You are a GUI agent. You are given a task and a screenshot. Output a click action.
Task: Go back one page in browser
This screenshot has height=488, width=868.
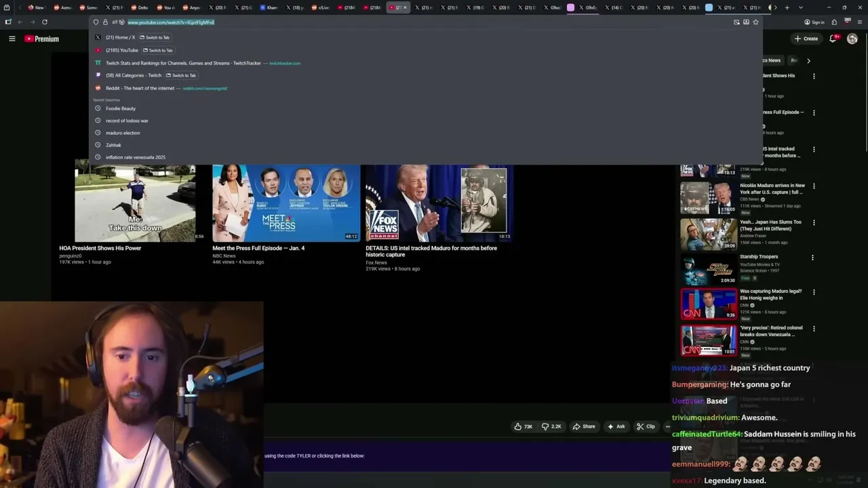click(20, 22)
